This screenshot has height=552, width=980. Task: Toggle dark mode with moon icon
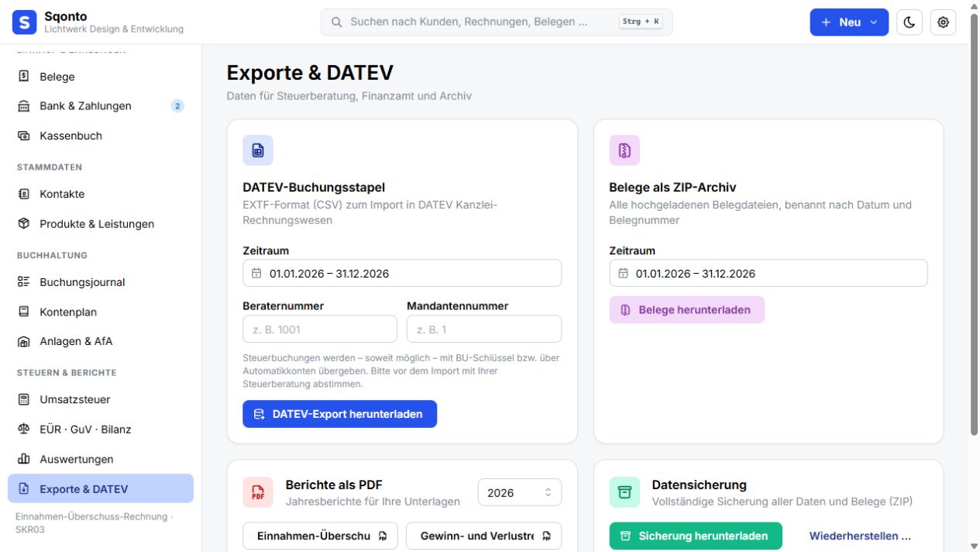click(x=910, y=22)
